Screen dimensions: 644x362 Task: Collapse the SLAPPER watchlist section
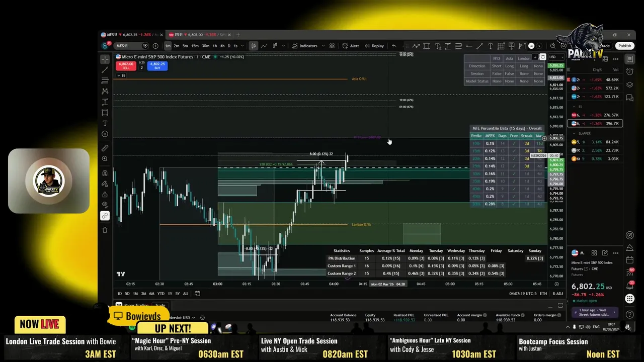tap(574, 134)
